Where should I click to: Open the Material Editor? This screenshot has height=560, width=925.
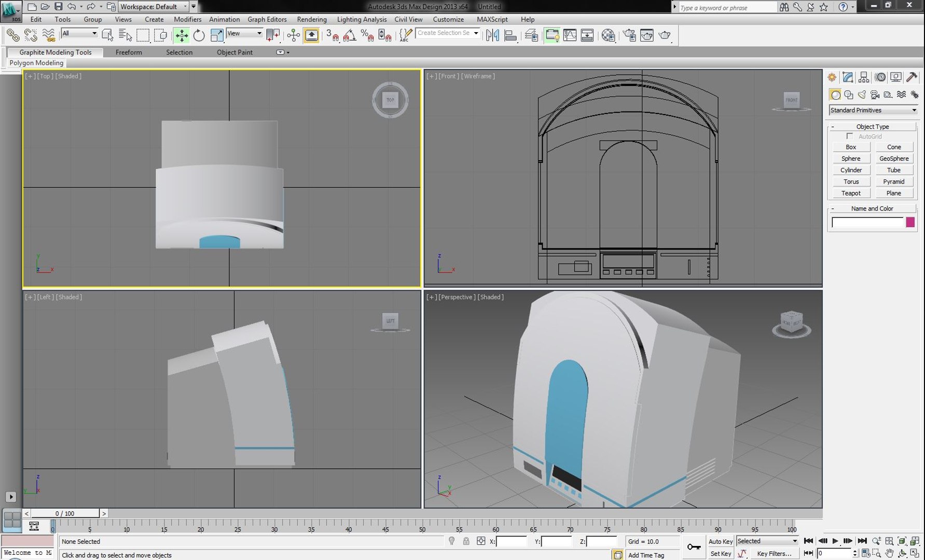coord(608,35)
